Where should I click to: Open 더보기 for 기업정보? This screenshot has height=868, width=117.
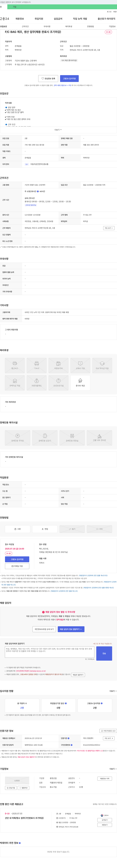point(113,769)
